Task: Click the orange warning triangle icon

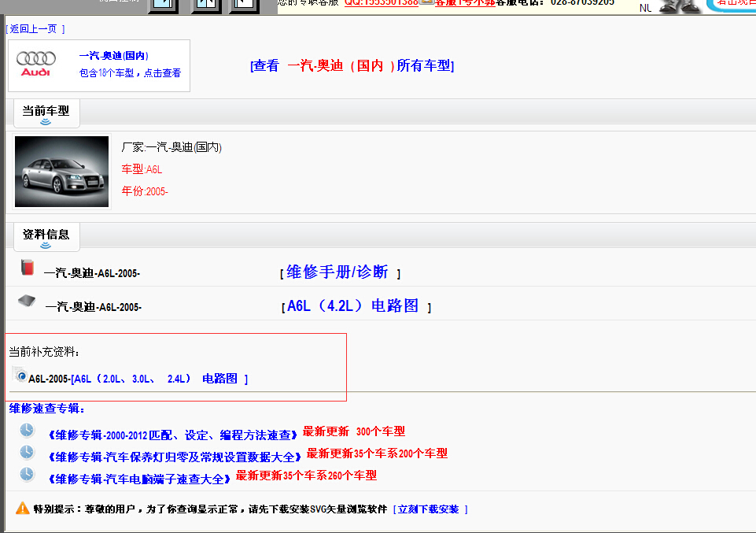Action: point(23,508)
